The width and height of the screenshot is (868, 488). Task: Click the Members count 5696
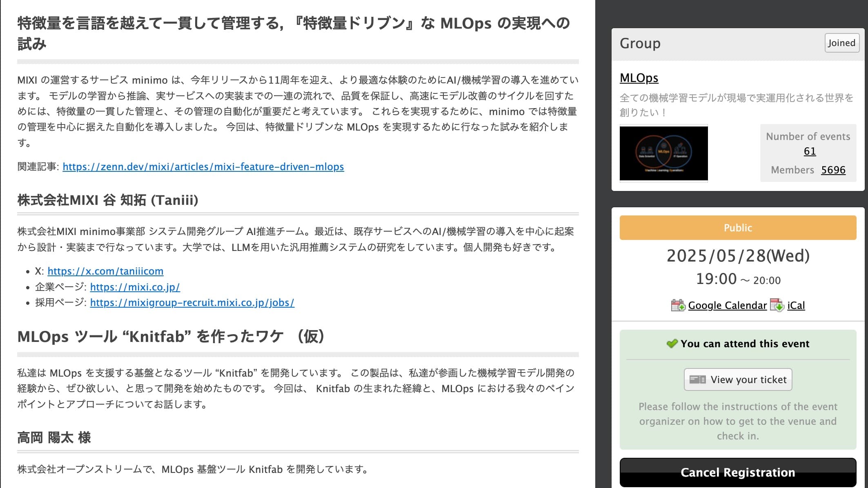833,170
